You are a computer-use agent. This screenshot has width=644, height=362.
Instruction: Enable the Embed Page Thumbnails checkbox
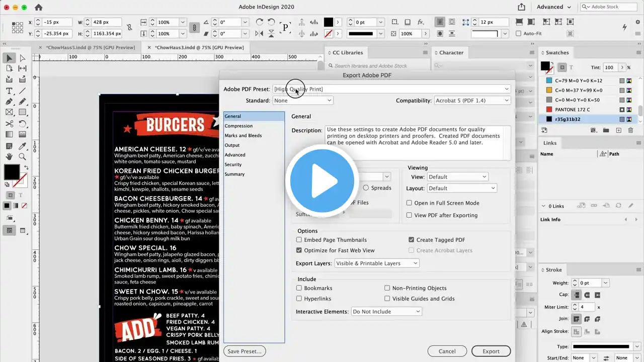point(299,240)
